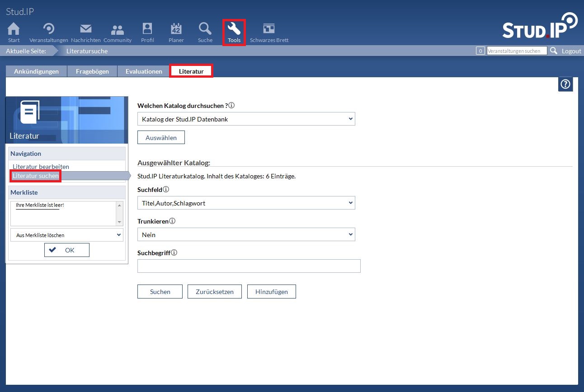Expand the Aus Merkliste löschen dropdown
The image size is (584, 392).
tap(66, 235)
